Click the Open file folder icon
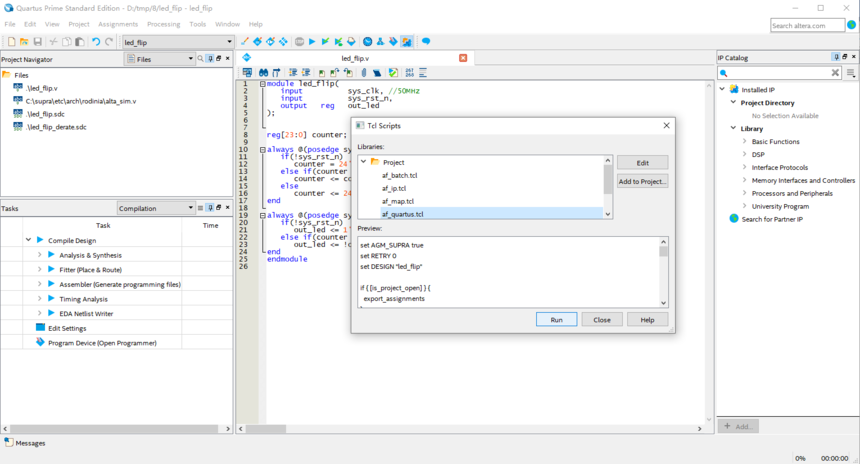 pyautogui.click(x=24, y=42)
